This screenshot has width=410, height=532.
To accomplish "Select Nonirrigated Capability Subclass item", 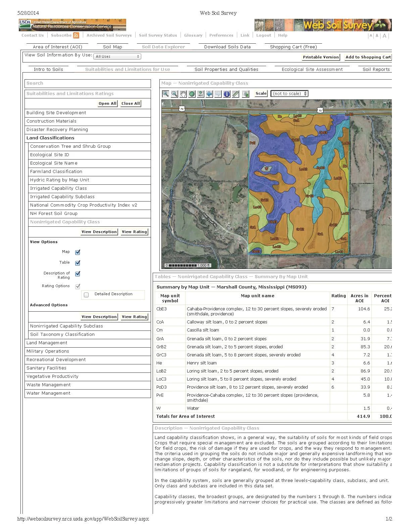I will [90, 326].
